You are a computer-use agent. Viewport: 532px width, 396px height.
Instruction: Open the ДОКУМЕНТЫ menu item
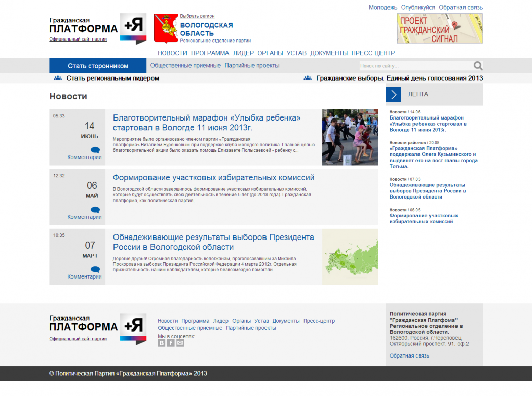point(329,53)
